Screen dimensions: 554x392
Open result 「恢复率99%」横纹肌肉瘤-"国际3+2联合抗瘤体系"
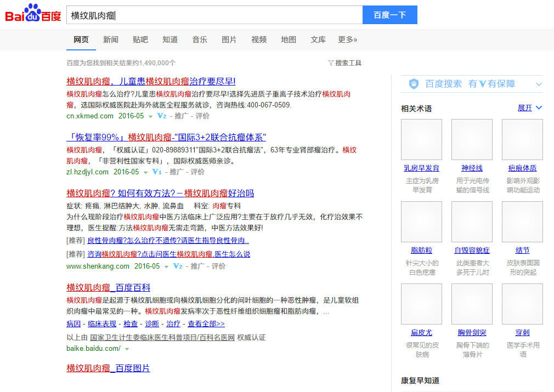(166, 137)
